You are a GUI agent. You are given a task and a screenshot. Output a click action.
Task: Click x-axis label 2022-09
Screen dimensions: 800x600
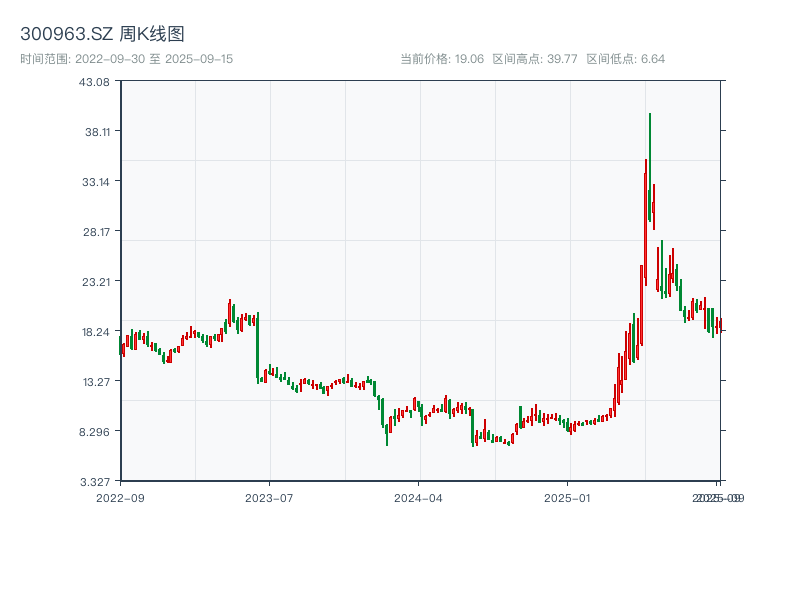point(120,498)
